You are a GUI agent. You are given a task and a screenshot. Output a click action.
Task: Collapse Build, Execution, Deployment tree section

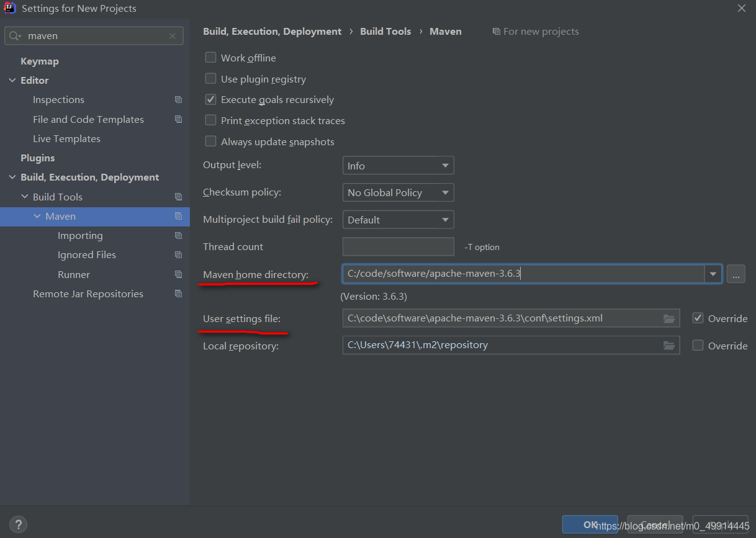(x=12, y=177)
